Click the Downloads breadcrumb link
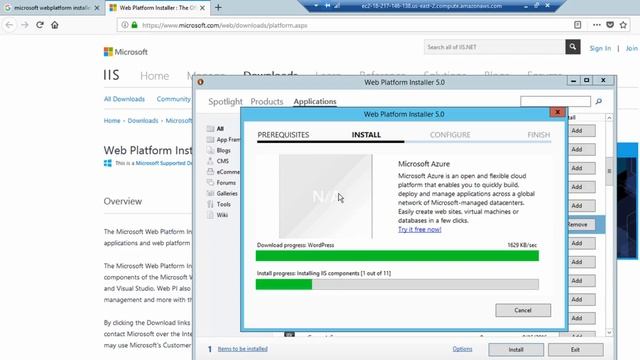640x360 pixels. pyautogui.click(x=143, y=121)
